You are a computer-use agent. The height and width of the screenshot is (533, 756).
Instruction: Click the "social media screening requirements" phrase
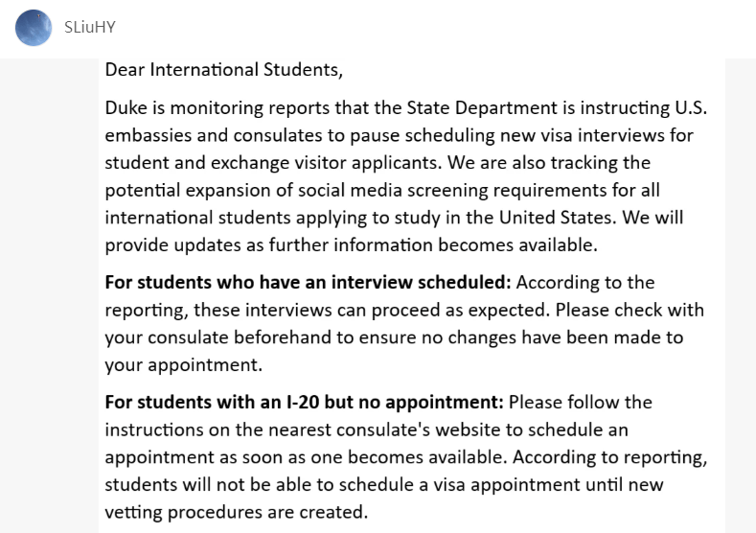(452, 190)
